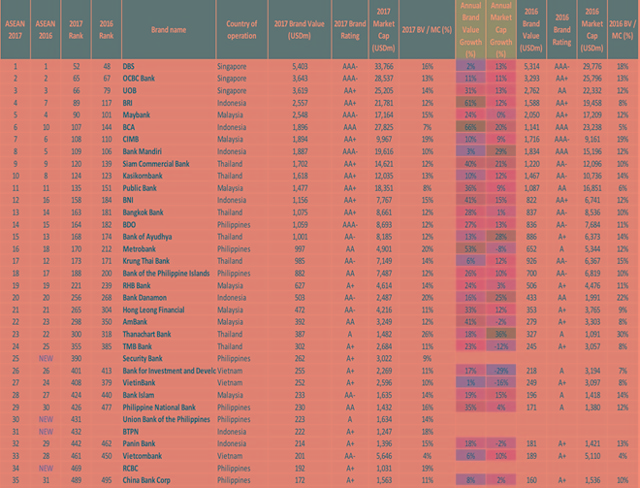Click the 'Bank Mandiri' brand name
This screenshot has width=640, height=488.
coord(142,151)
